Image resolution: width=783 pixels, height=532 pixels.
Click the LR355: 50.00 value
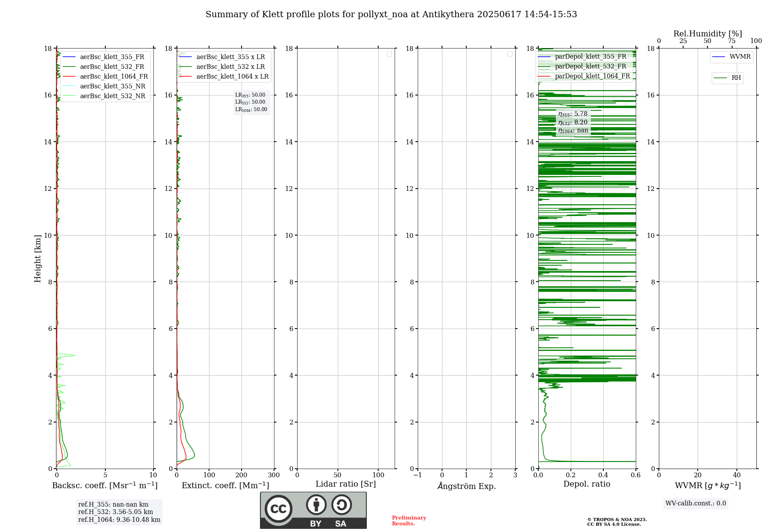click(250, 95)
